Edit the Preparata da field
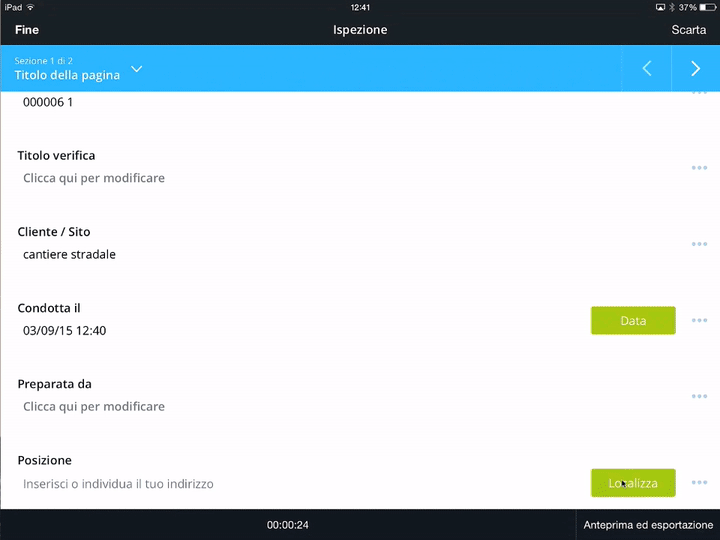This screenshot has height=540, width=720. (94, 406)
